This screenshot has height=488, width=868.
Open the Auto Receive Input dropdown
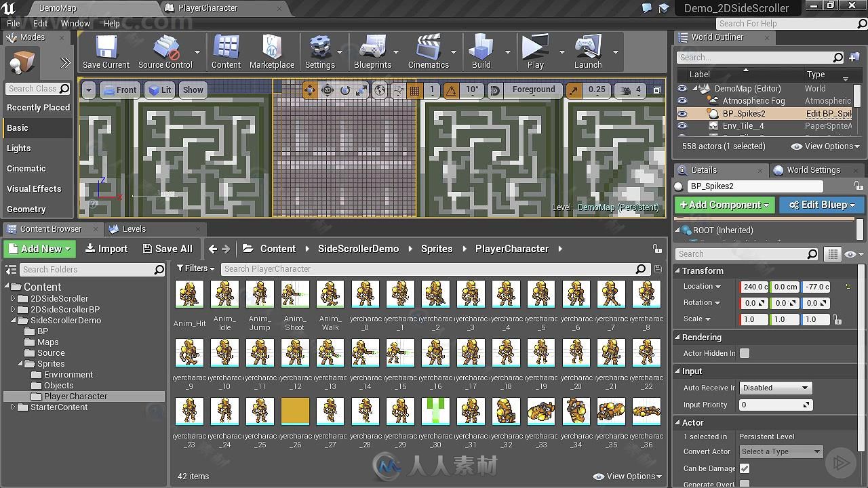[775, 388]
